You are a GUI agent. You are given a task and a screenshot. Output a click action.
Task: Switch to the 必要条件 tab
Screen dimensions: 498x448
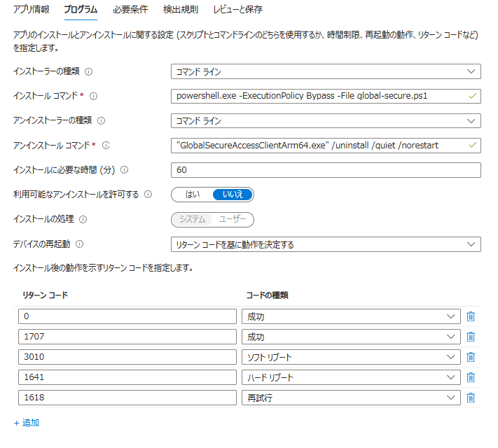130,10
